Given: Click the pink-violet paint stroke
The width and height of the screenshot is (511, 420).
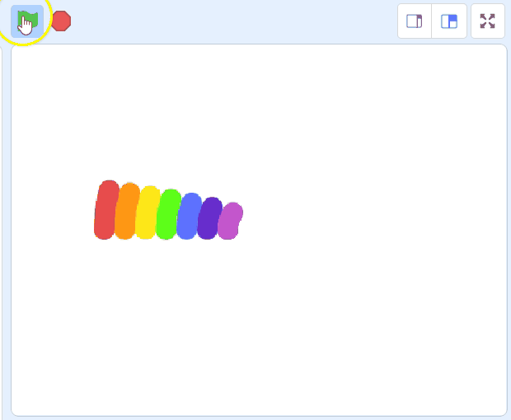Looking at the screenshot, I should coord(229,221).
